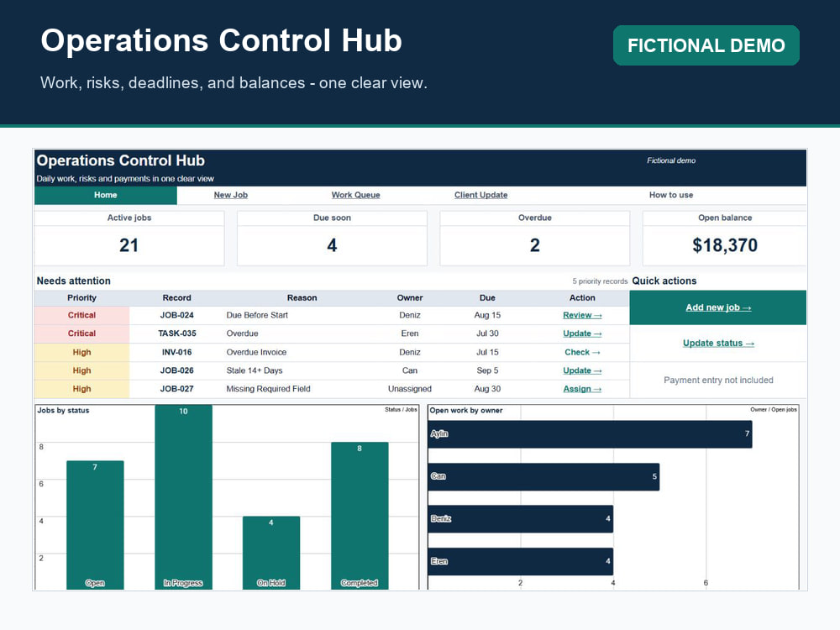Click the TASK-035 record cell
The height and width of the screenshot is (630, 840).
pyautogui.click(x=176, y=333)
